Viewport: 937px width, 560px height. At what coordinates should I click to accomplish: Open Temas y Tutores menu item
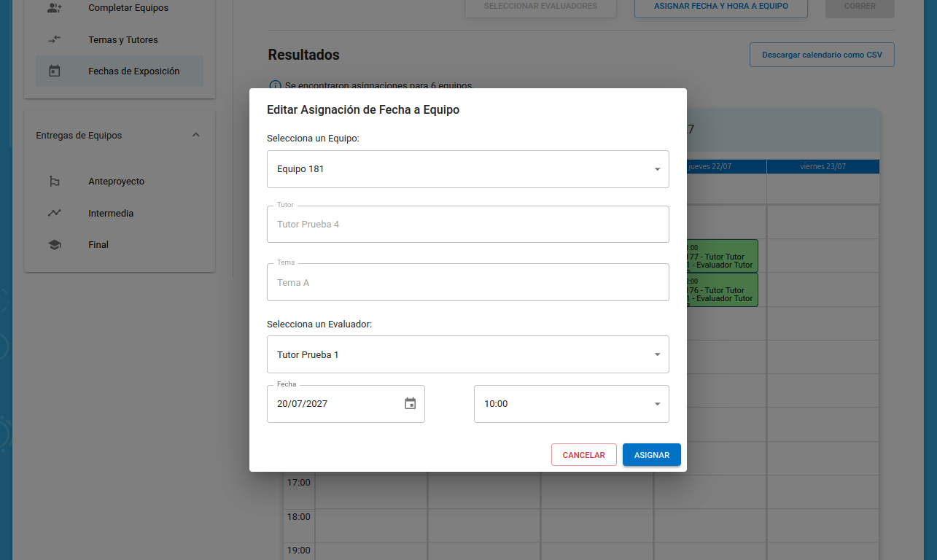tap(123, 40)
